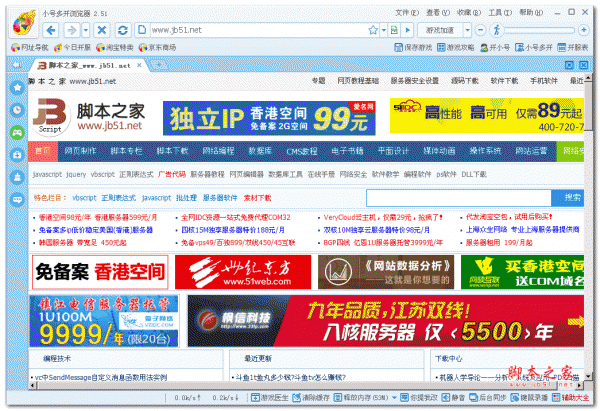Click 键鼠录播 in status bar
The width and height of the screenshot is (600, 411).
point(529,398)
